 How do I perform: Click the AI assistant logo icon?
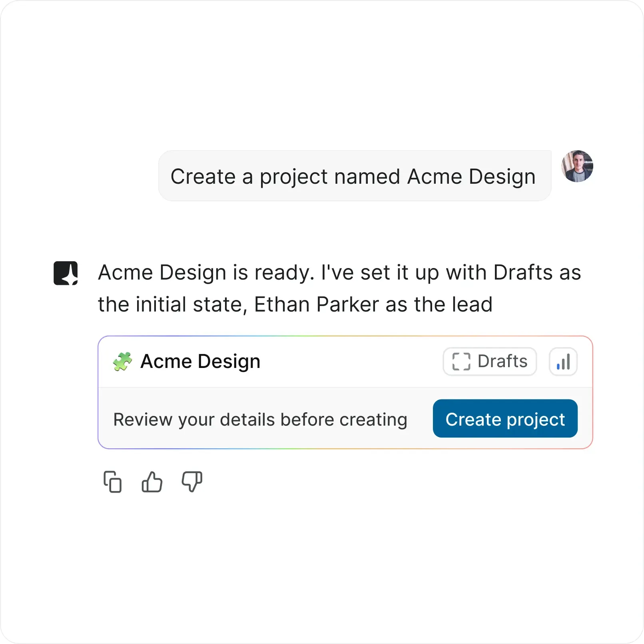(x=66, y=273)
